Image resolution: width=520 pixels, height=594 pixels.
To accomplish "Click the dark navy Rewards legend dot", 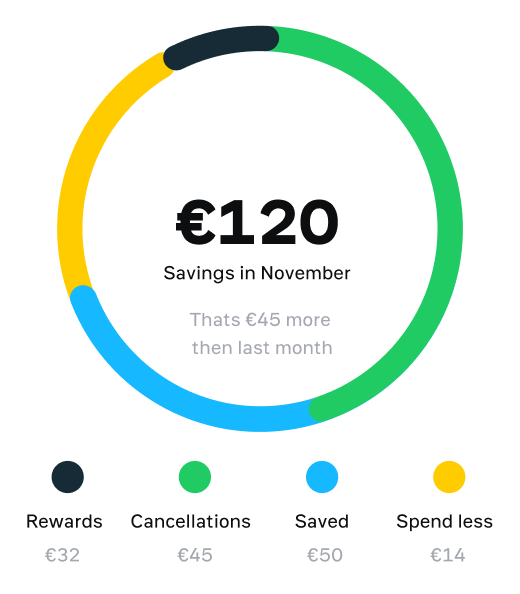I will click(67, 477).
